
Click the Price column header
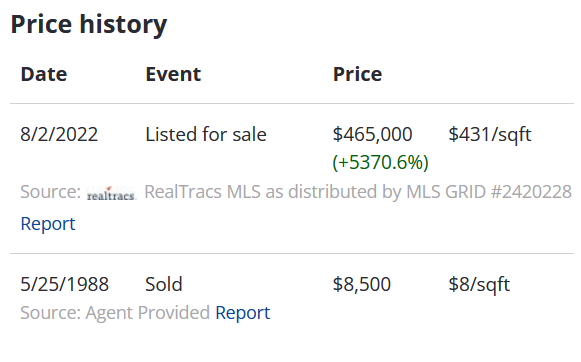(x=357, y=74)
